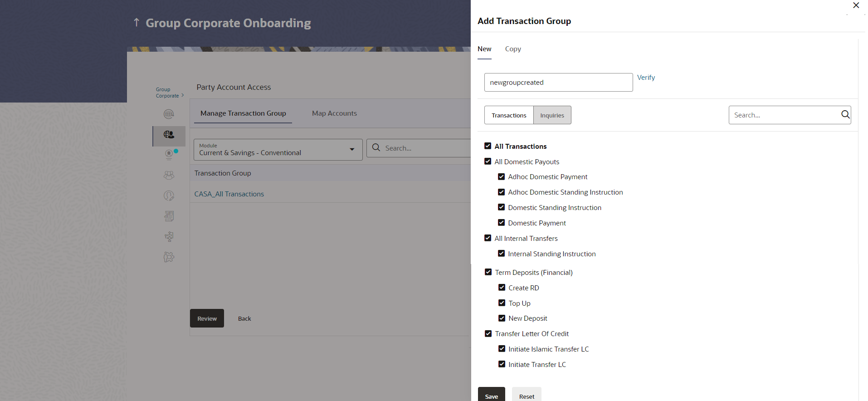Uncheck the Create RD checkbox

pyautogui.click(x=502, y=288)
